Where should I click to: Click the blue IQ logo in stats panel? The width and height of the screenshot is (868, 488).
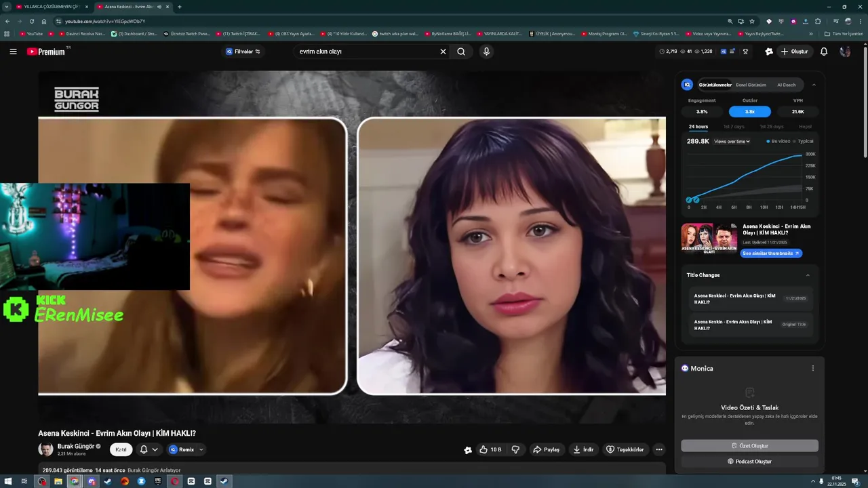[x=687, y=85]
